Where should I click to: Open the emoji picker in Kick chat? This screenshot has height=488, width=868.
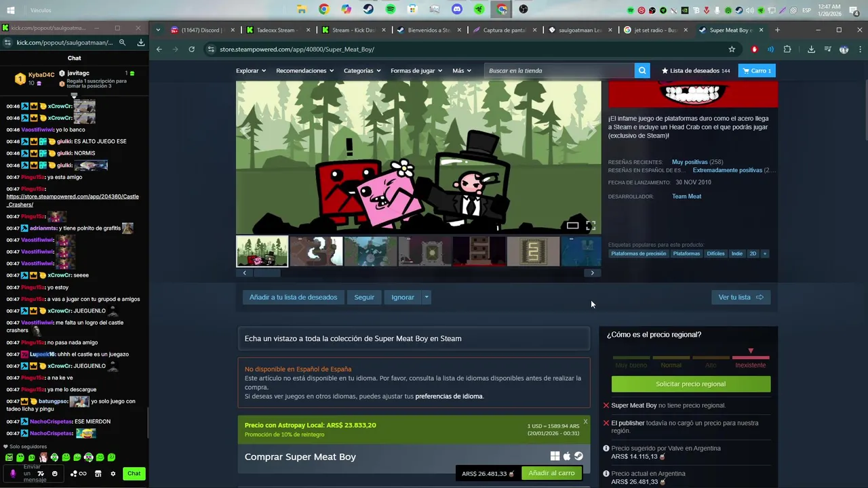tap(55, 474)
